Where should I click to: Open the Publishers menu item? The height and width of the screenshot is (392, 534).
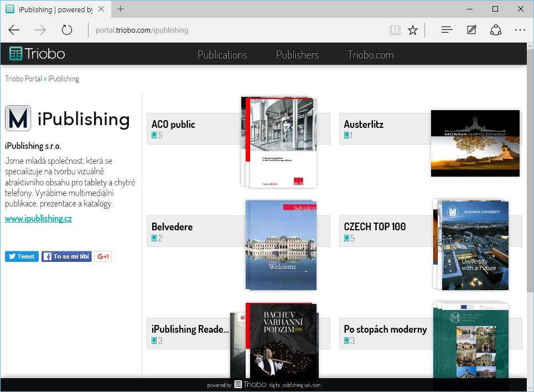(297, 55)
